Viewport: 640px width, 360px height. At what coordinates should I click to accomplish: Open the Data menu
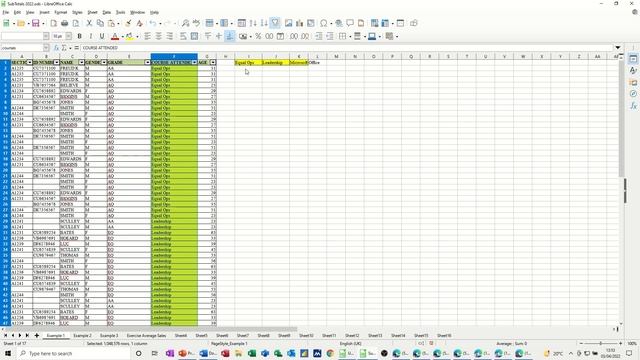tap(107, 13)
